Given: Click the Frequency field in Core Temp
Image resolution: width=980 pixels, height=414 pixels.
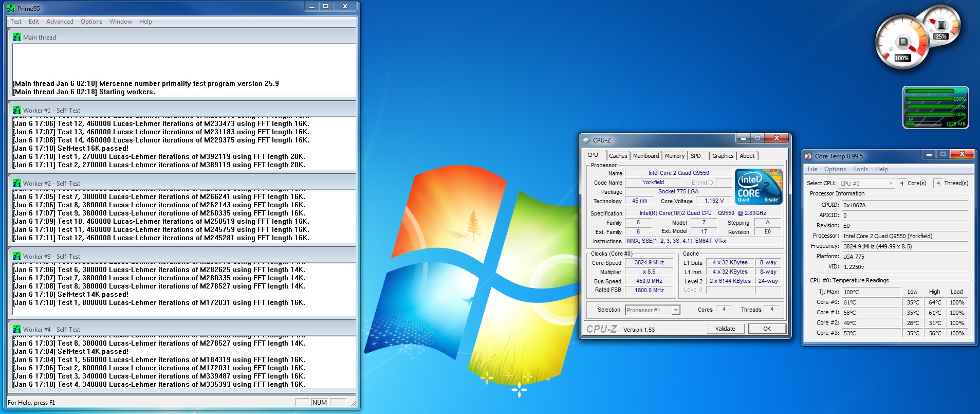Looking at the screenshot, I should pos(904,246).
